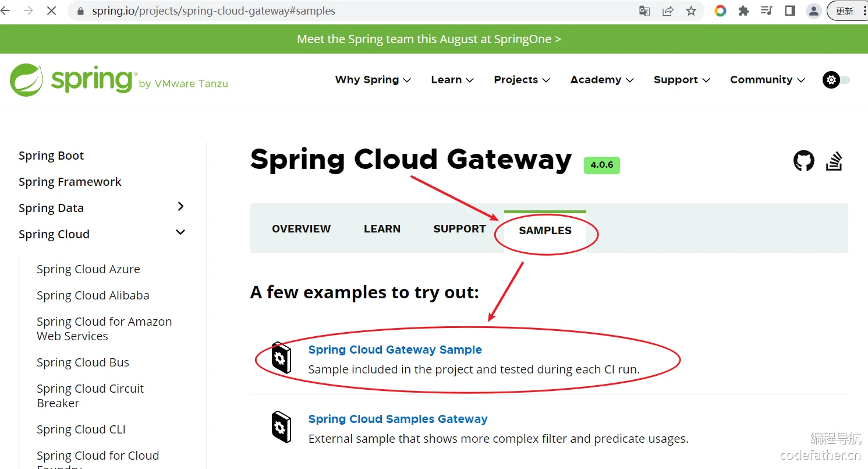Open Spring Boot in the sidebar
Screen dimensions: 868x469
click(51, 156)
